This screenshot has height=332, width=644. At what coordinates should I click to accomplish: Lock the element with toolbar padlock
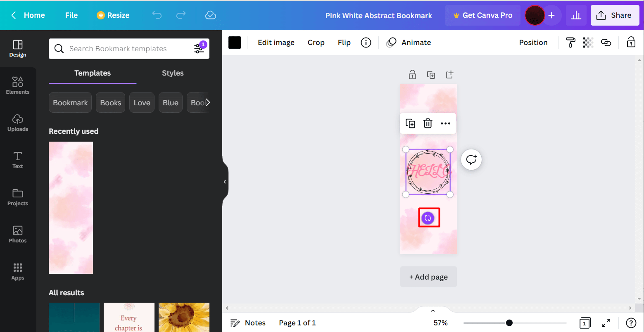[631, 42]
